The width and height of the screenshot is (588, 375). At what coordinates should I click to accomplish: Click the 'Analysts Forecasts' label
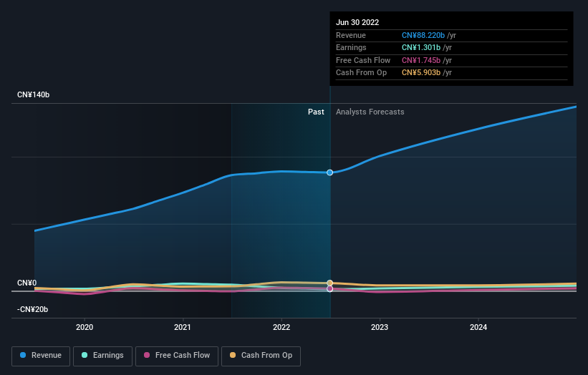click(370, 112)
